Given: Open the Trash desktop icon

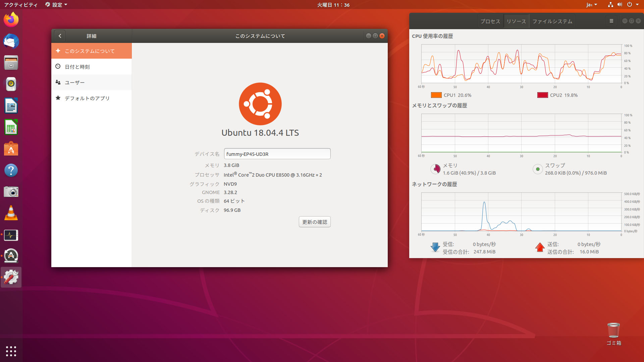Looking at the screenshot, I should tap(613, 334).
